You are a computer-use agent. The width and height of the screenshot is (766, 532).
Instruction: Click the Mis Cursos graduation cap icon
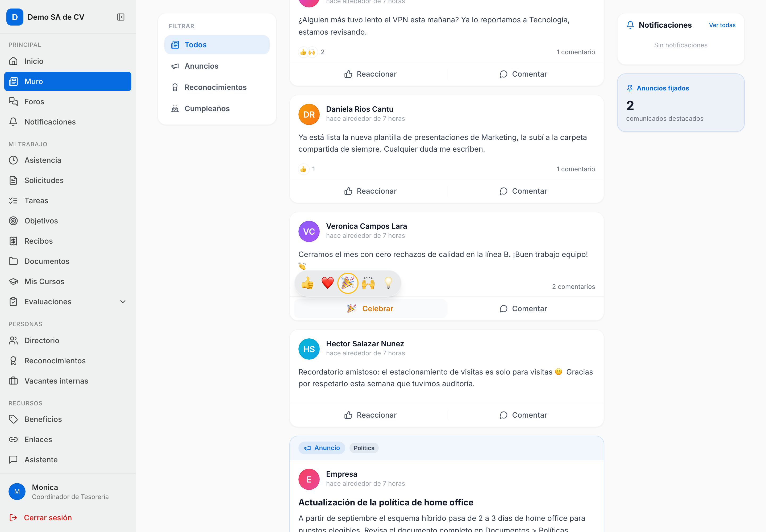tap(13, 281)
